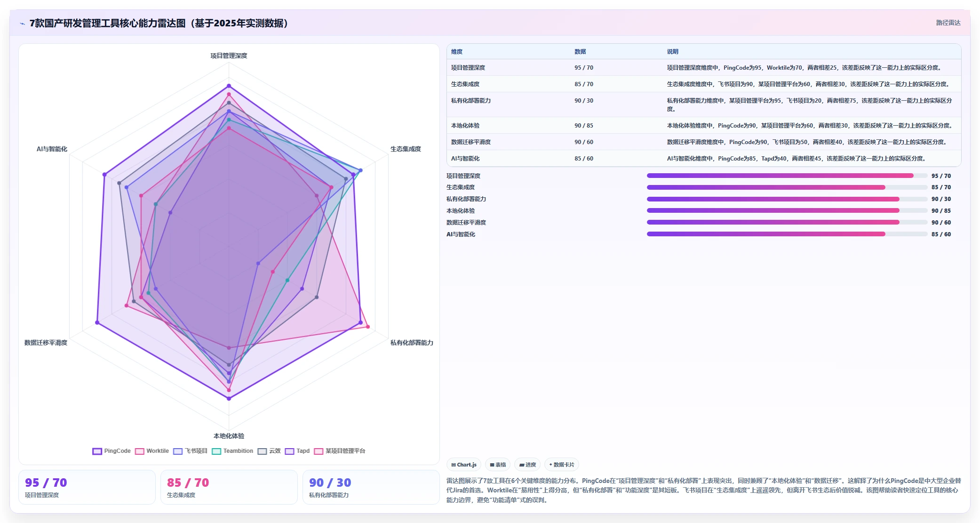
Task: Open the 95 / 70 项目管理深度 card
Action: (87, 487)
